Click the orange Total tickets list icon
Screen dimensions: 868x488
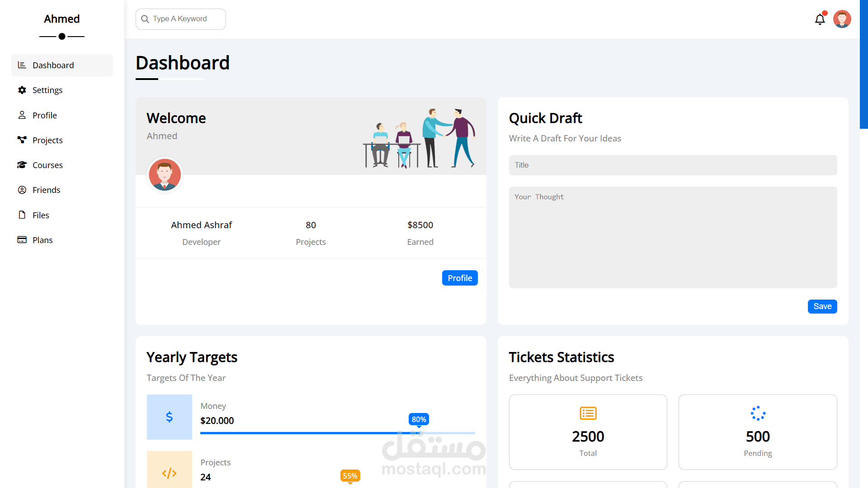coord(588,413)
